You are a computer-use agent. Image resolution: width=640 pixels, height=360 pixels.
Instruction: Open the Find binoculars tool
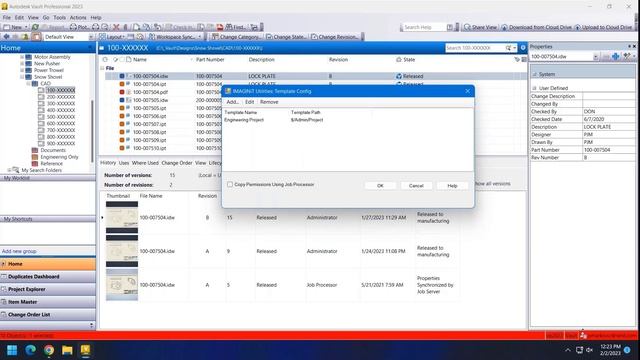236,27
